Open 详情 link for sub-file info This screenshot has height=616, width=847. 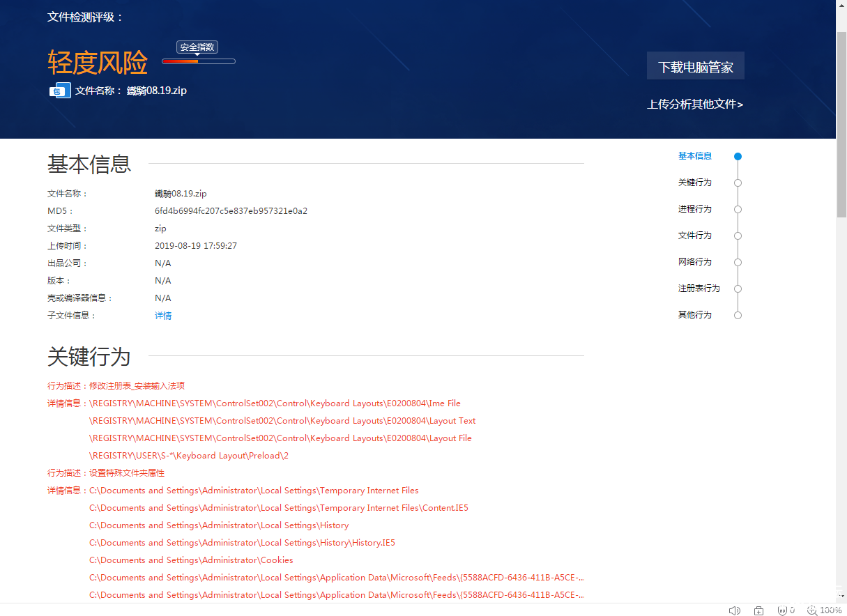pyautogui.click(x=163, y=316)
